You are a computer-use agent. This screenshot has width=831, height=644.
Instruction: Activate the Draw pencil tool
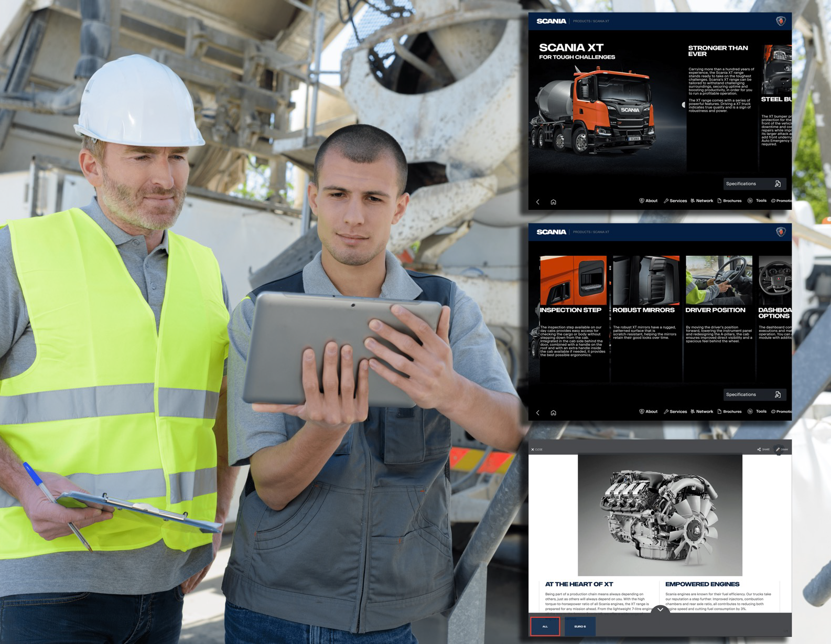coord(782,449)
